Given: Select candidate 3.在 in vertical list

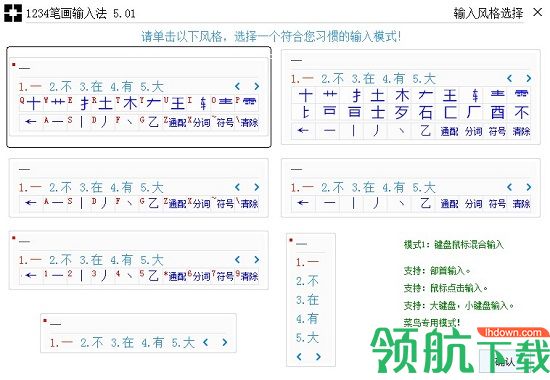Looking at the screenshot, I should [307, 300].
